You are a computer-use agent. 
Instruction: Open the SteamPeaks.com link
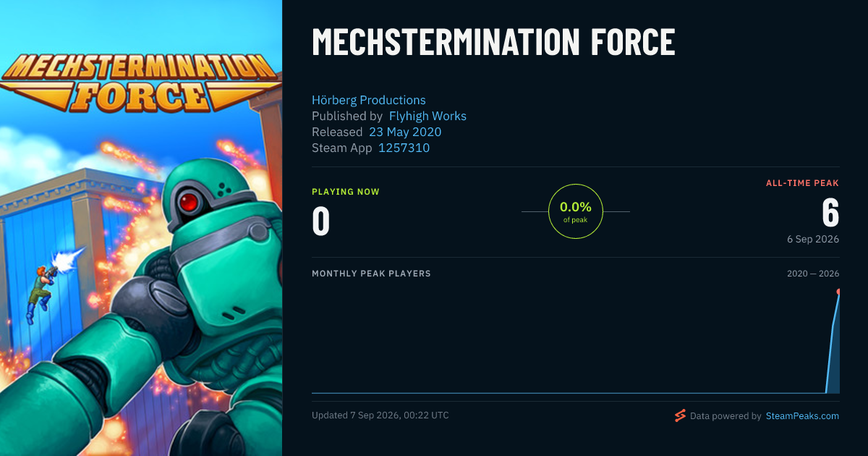pyautogui.click(x=802, y=416)
